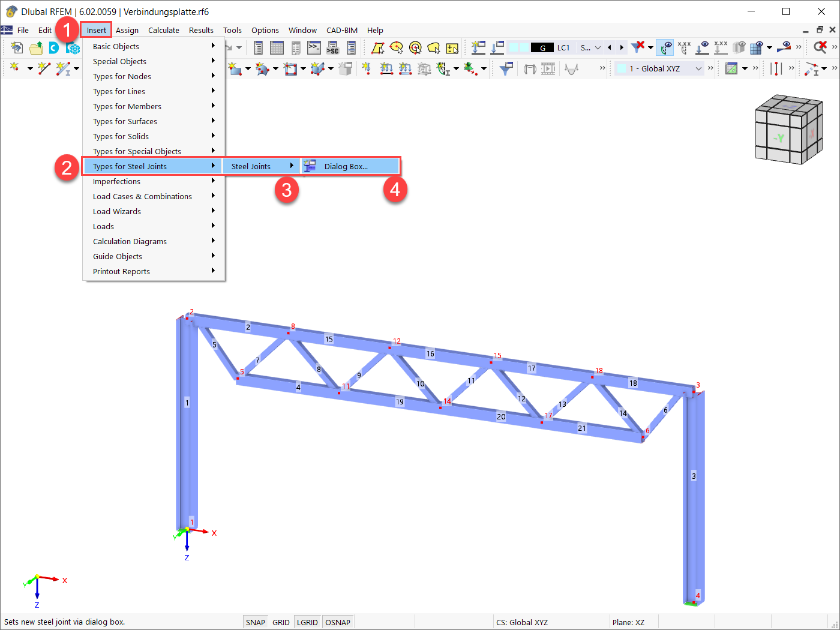Expand the new opening dropdown arrow
This screenshot has height=630, width=840.
point(303,68)
